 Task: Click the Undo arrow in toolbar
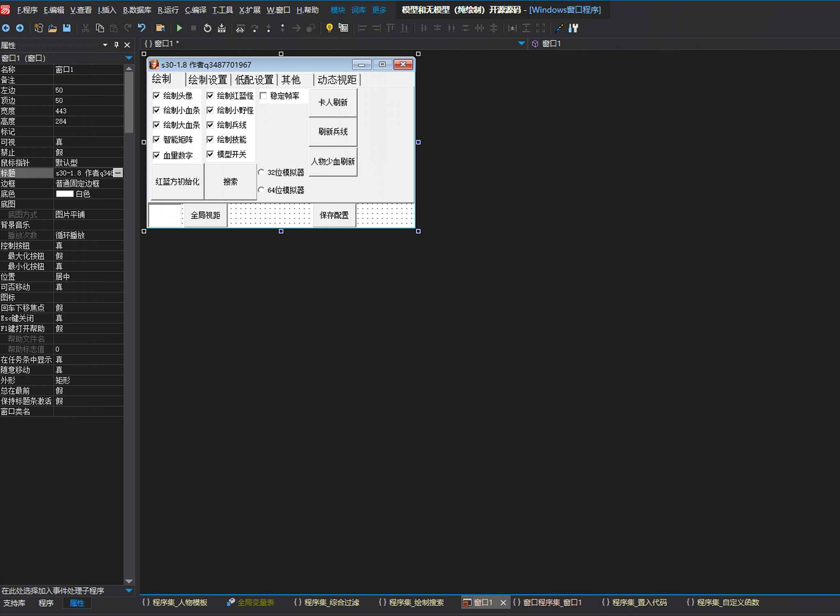141,28
